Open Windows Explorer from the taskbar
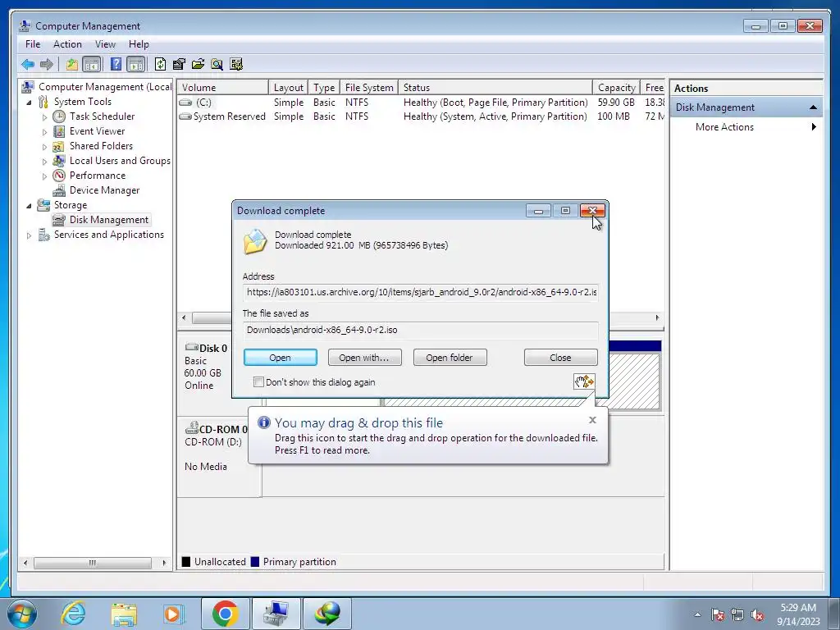840x630 pixels. (124, 614)
